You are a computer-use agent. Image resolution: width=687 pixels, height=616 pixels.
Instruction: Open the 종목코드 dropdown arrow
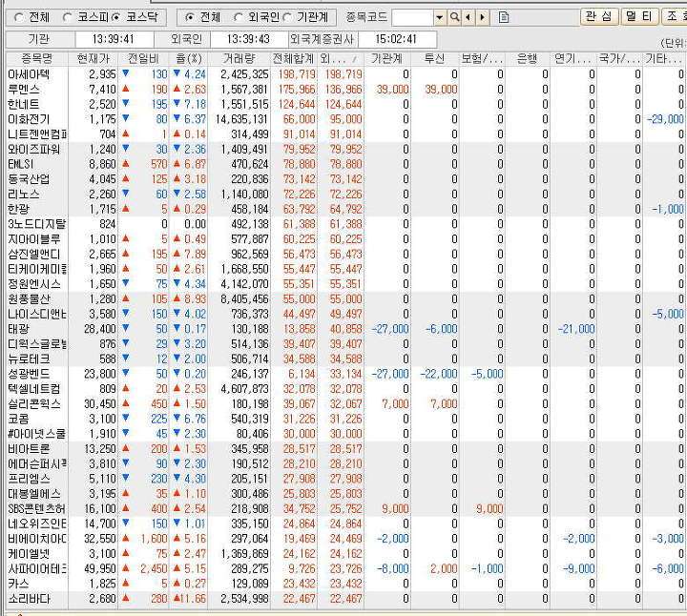[440, 18]
